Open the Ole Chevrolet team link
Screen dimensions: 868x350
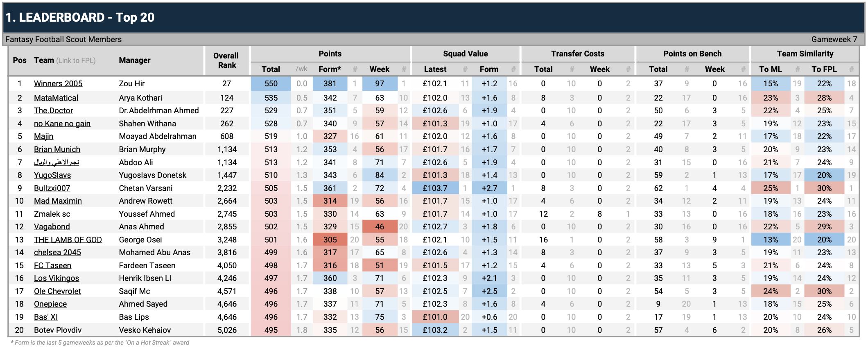(x=57, y=292)
